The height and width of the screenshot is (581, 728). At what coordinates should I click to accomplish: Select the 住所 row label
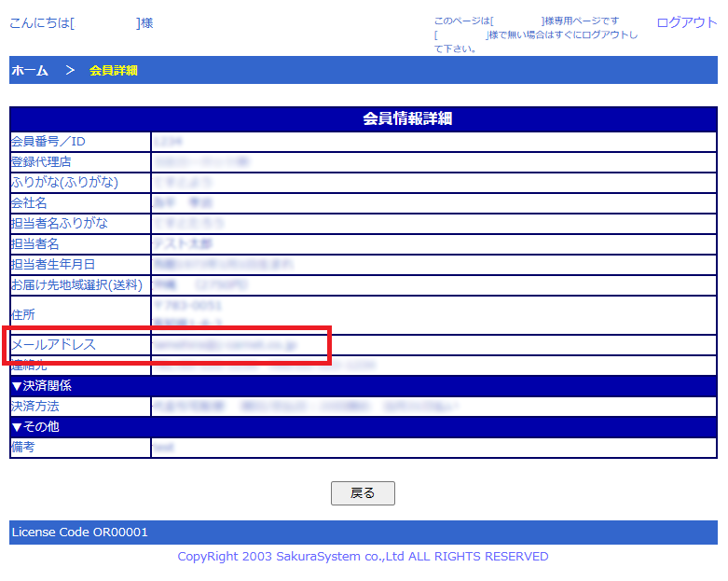[x=22, y=315]
